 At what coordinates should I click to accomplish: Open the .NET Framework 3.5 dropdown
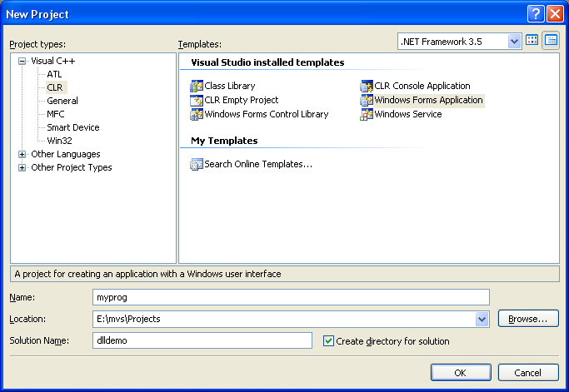pyautogui.click(x=514, y=42)
